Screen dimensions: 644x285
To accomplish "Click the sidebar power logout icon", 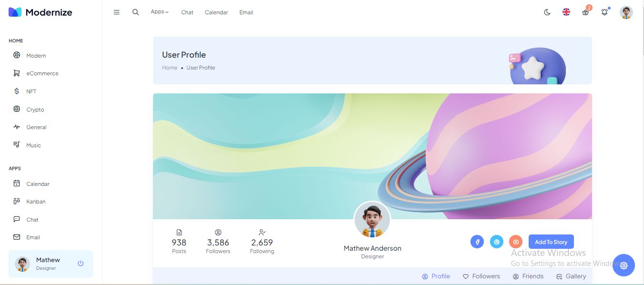I will tap(81, 263).
